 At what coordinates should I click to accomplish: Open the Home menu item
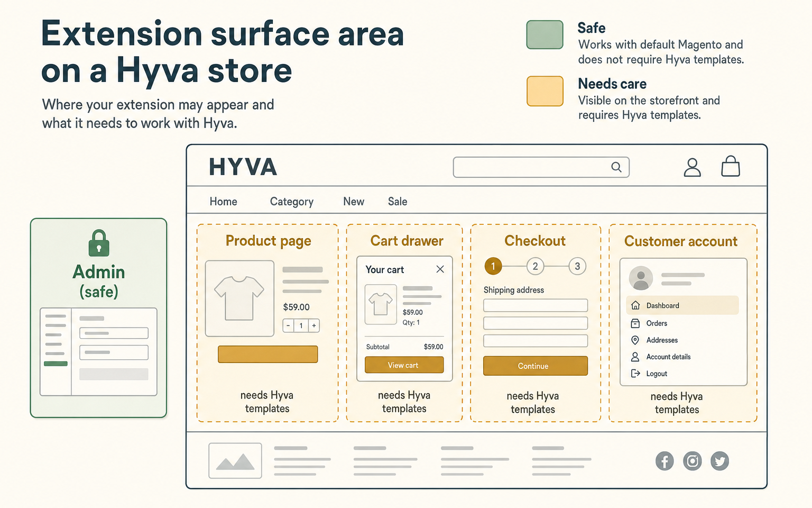224,202
